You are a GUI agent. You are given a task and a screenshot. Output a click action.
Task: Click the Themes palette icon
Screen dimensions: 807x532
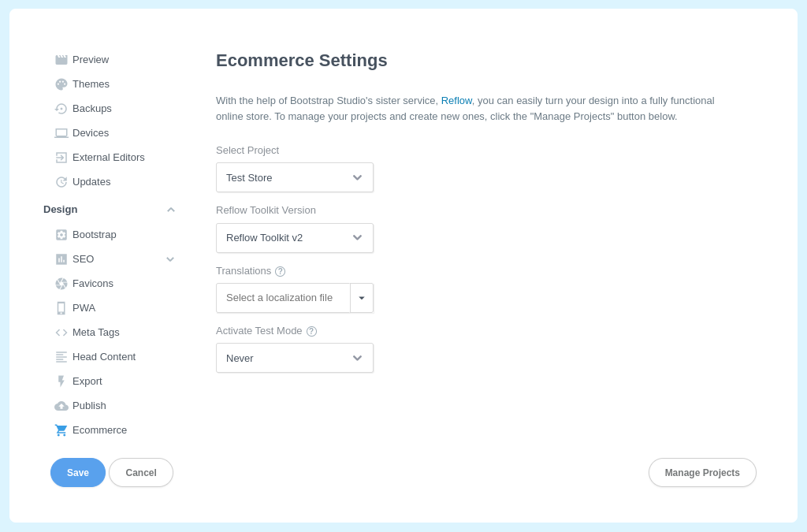click(x=61, y=84)
